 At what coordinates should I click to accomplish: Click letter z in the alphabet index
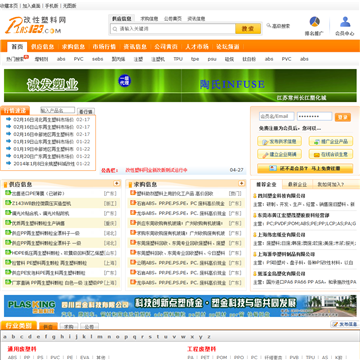coord(209,337)
